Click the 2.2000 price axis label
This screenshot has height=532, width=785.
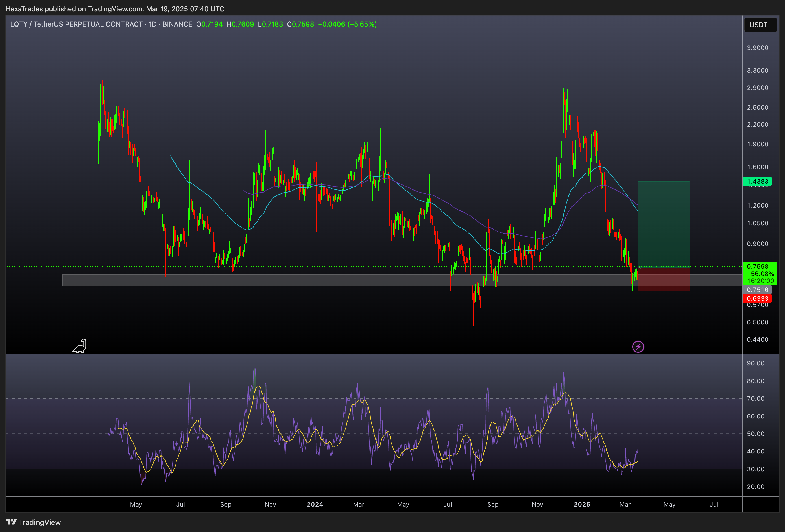tap(757, 124)
